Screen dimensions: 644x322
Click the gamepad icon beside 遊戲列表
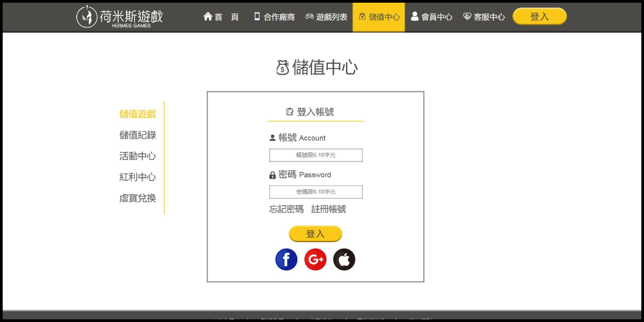(310, 17)
